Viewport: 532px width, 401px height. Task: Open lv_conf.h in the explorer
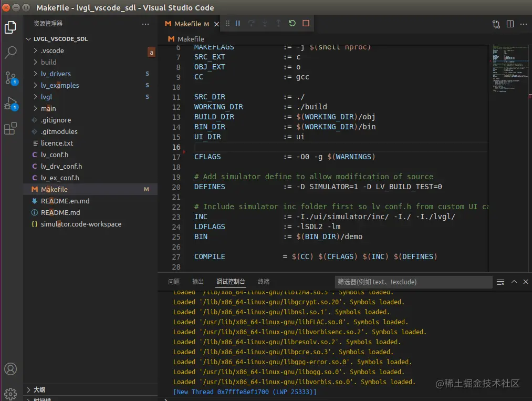click(55, 155)
